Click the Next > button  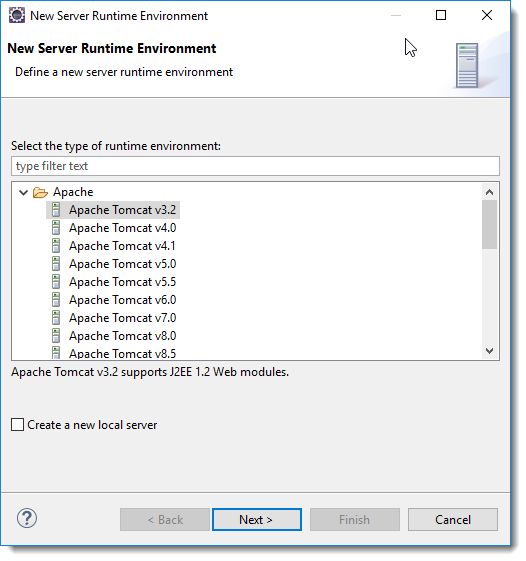(257, 519)
